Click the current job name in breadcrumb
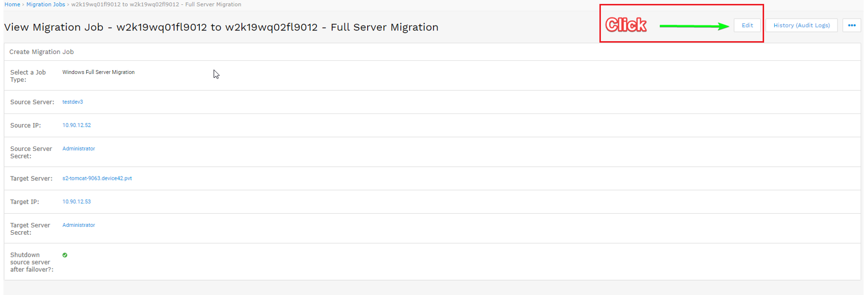The width and height of the screenshot is (868, 295). click(156, 4)
